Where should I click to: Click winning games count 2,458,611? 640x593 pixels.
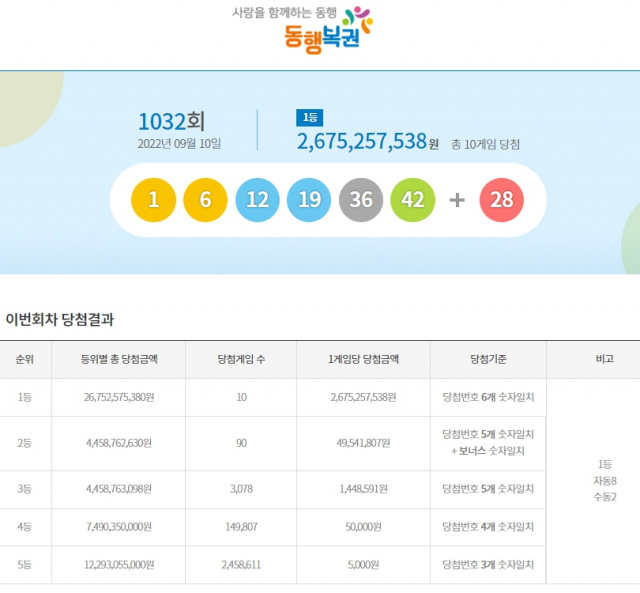click(241, 565)
